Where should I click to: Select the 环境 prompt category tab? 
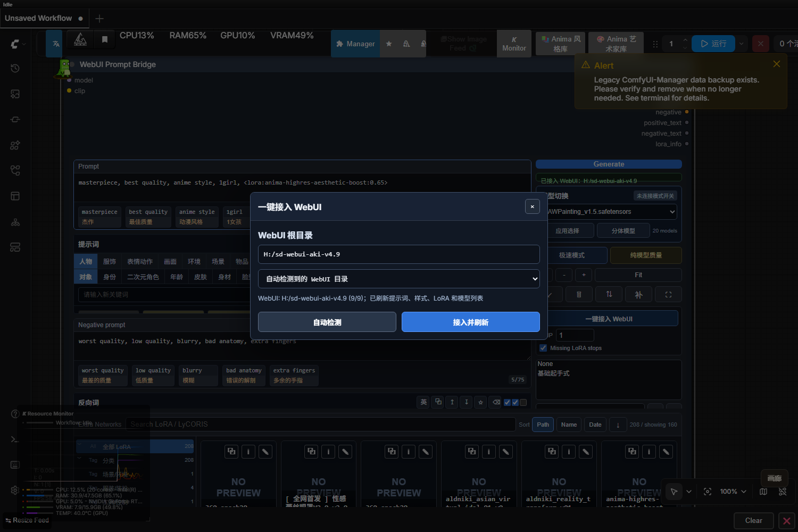[x=194, y=262]
